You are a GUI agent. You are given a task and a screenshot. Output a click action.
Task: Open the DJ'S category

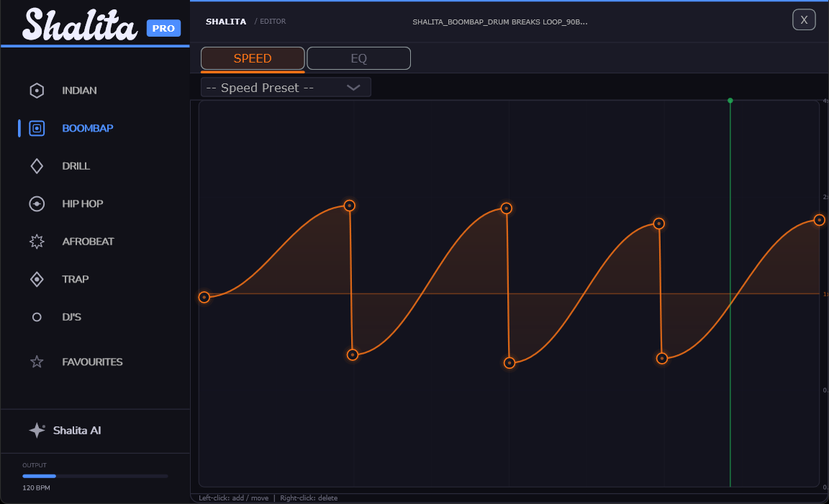[71, 317]
